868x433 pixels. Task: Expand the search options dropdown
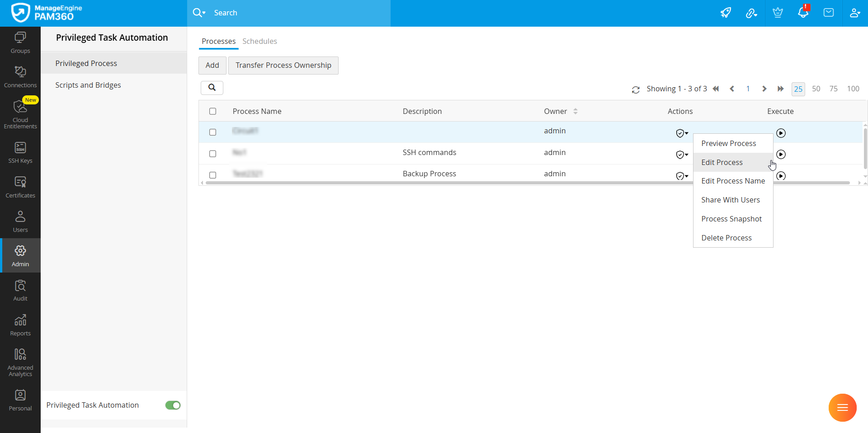click(x=205, y=13)
